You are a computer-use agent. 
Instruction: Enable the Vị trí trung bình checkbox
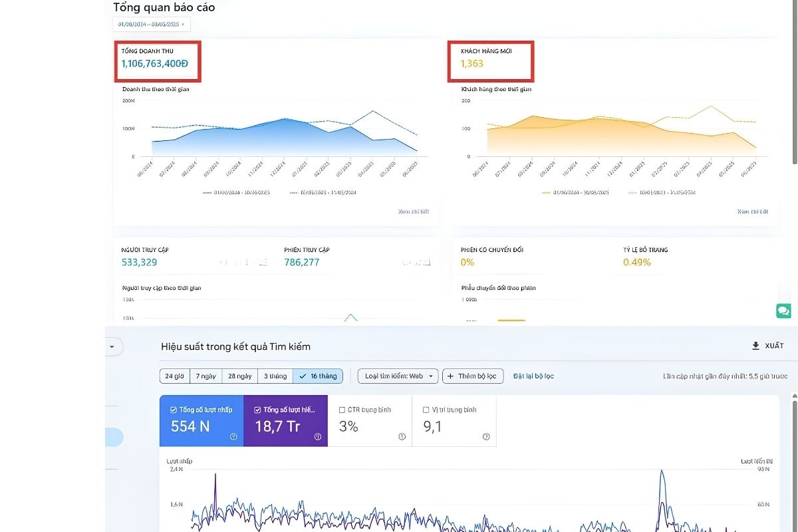(426, 410)
